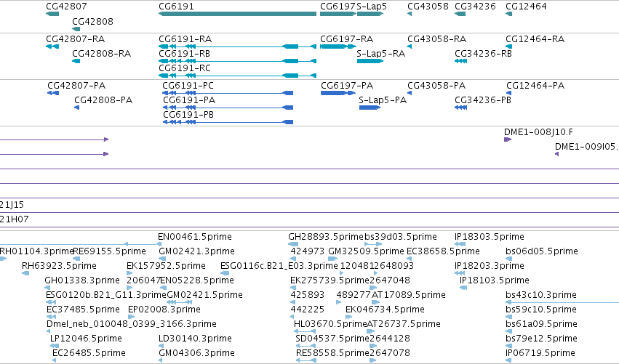Image resolution: width=619 pixels, height=364 pixels.
Task: Click the GH01338.3prime EST label
Action: point(82,280)
